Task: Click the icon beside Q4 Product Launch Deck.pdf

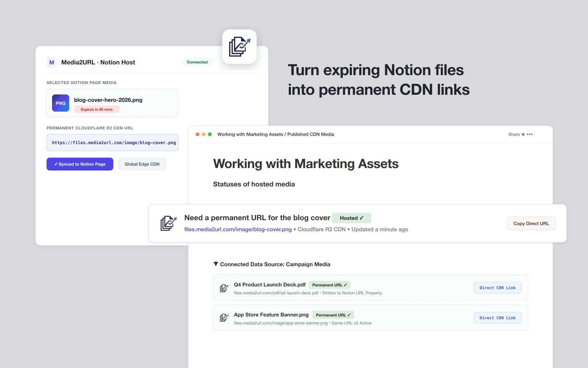Action: click(x=224, y=288)
